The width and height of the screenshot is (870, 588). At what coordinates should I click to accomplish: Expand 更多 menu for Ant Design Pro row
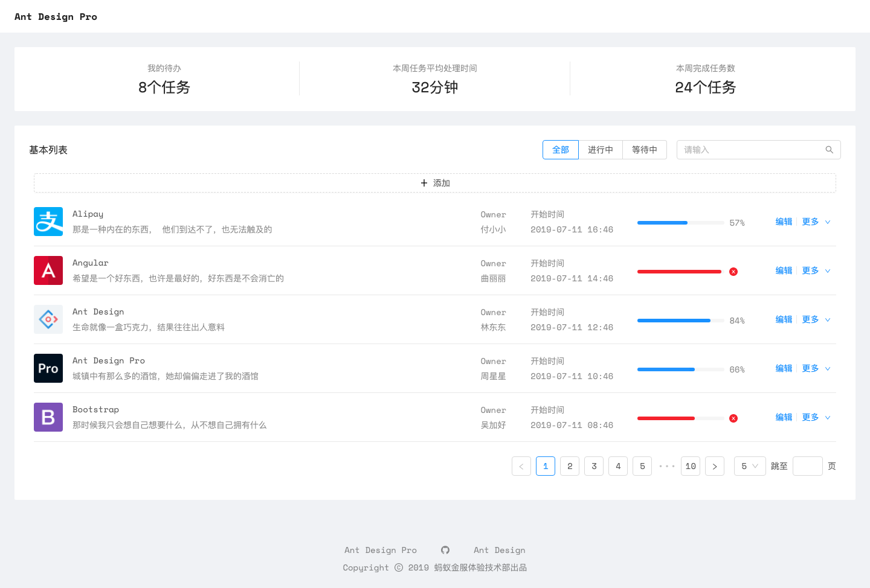click(x=816, y=368)
